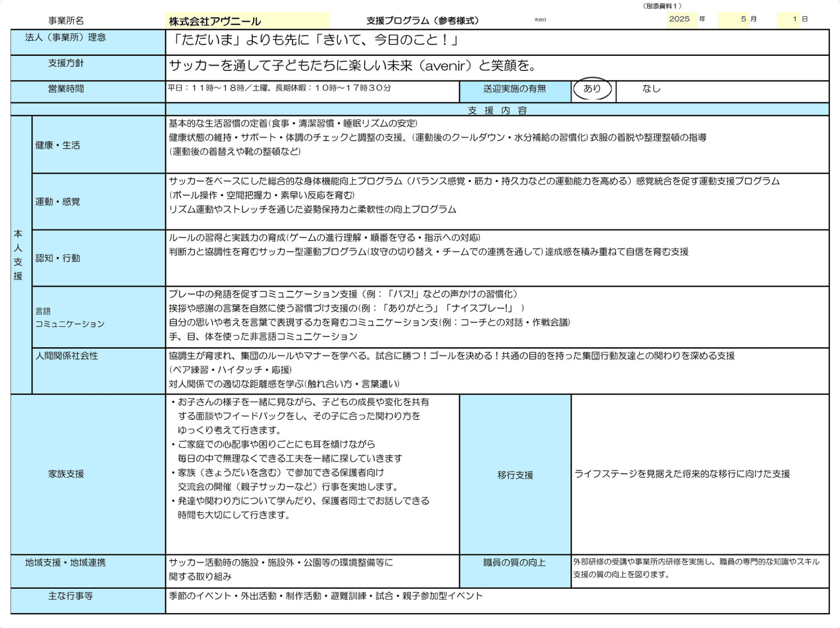Select the business hours text 平日：１１時～１８時
The height and width of the screenshot is (628, 840).
pyautogui.click(x=279, y=88)
